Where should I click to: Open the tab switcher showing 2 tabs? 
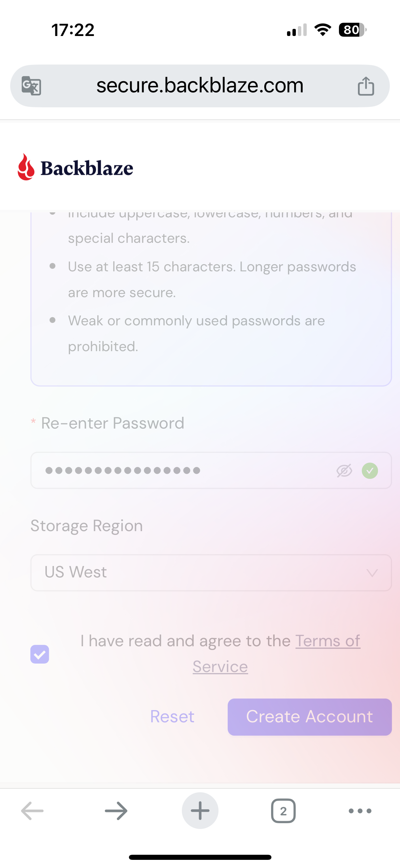283,811
